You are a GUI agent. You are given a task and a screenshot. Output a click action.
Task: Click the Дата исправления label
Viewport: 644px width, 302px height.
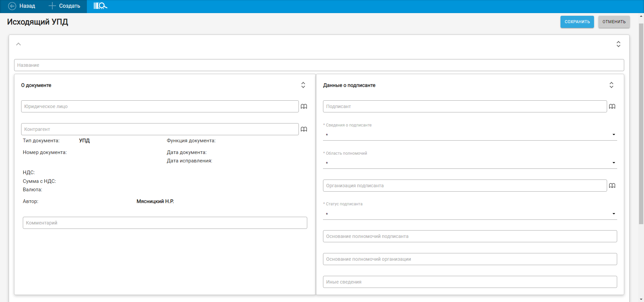click(190, 161)
